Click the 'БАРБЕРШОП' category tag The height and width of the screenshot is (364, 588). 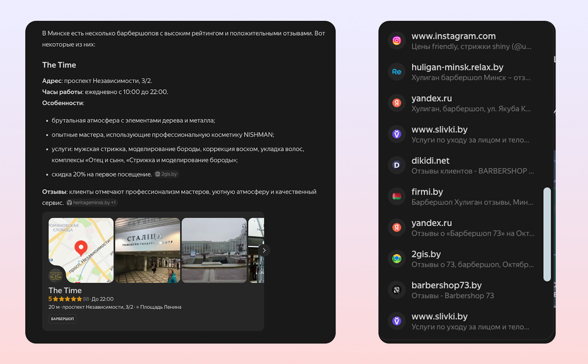[62, 319]
